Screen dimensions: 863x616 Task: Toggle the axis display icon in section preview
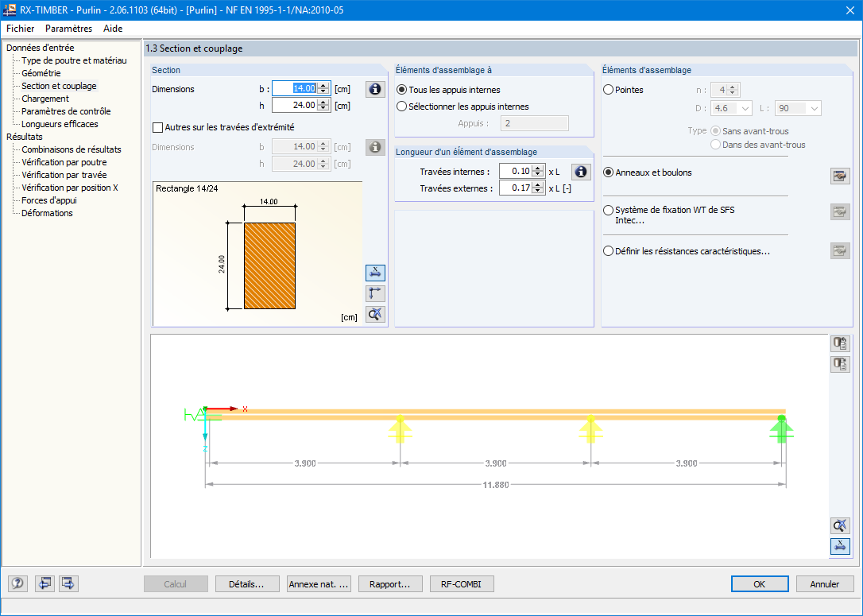pos(375,293)
